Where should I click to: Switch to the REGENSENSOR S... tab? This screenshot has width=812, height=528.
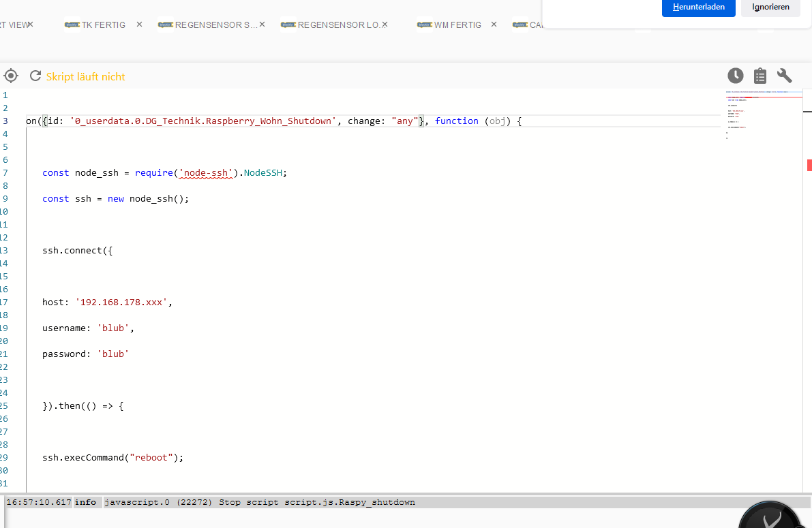pos(208,25)
